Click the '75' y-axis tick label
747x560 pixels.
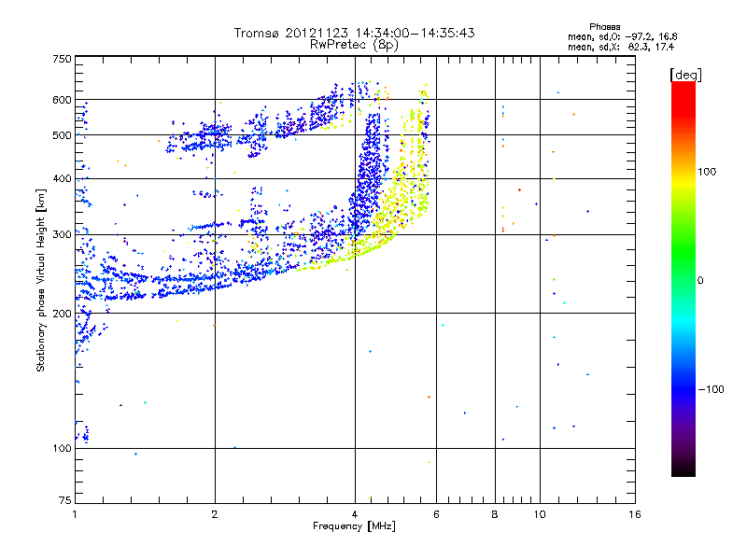65,500
